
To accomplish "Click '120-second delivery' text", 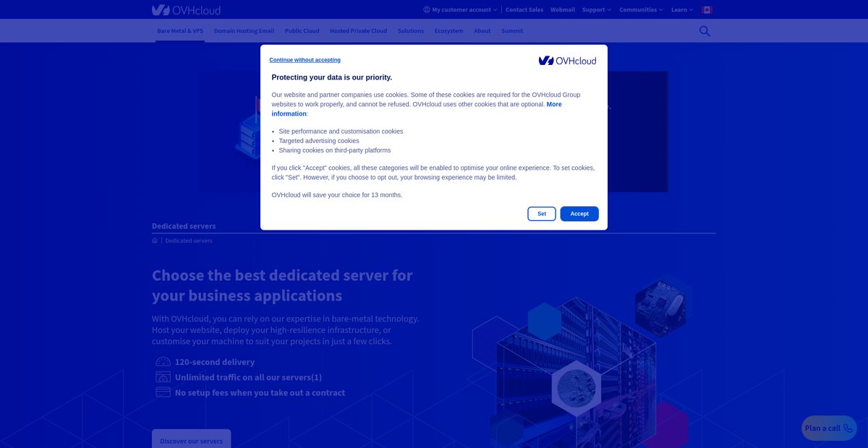I will (215, 362).
